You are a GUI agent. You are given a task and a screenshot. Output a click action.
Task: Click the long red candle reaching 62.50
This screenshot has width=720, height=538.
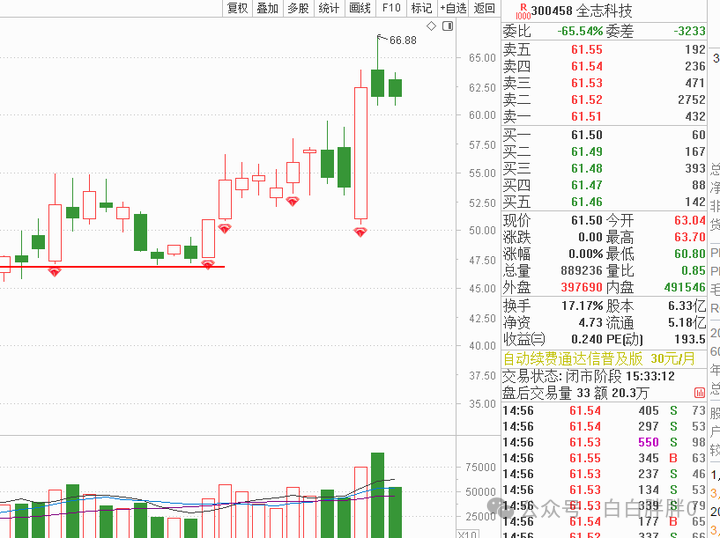[361, 153]
